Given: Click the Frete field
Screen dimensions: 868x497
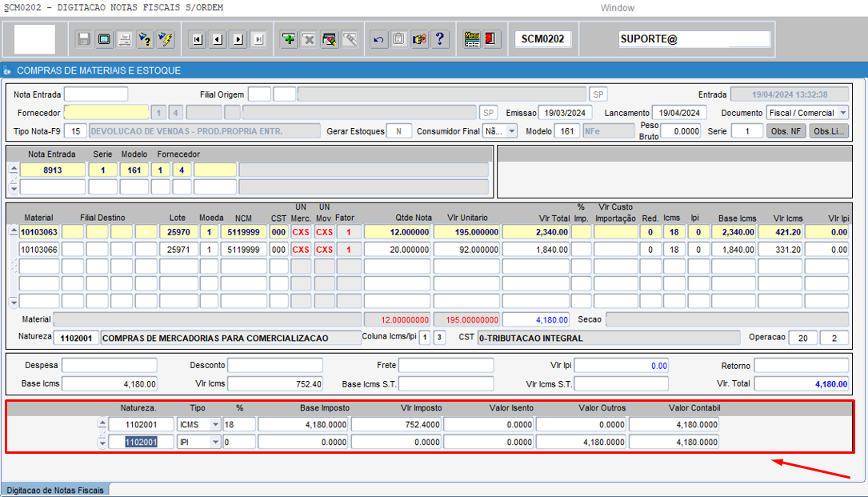Looking at the screenshot, I should click(x=446, y=365).
